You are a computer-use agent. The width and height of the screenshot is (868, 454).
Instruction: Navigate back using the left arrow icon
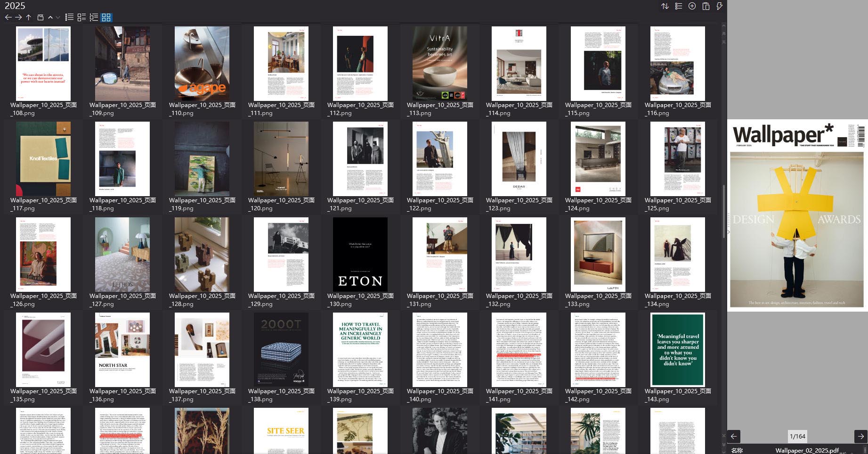pos(8,17)
